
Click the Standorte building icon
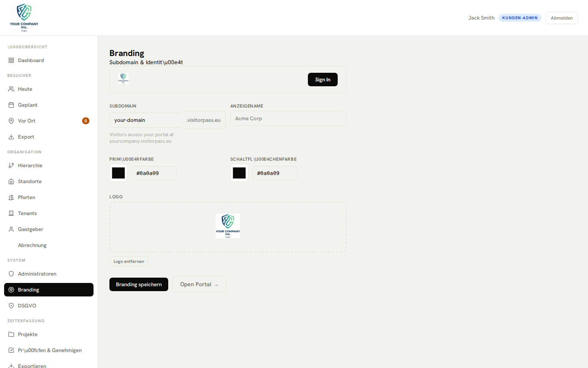tap(11, 181)
